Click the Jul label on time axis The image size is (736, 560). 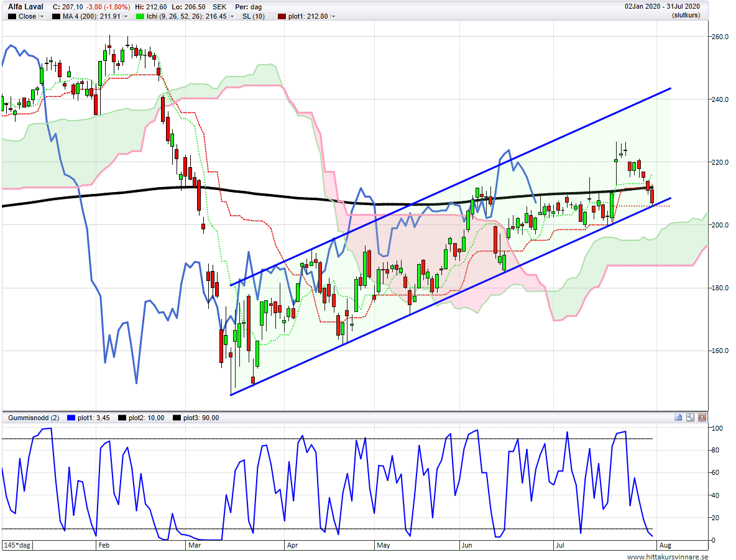559,545
